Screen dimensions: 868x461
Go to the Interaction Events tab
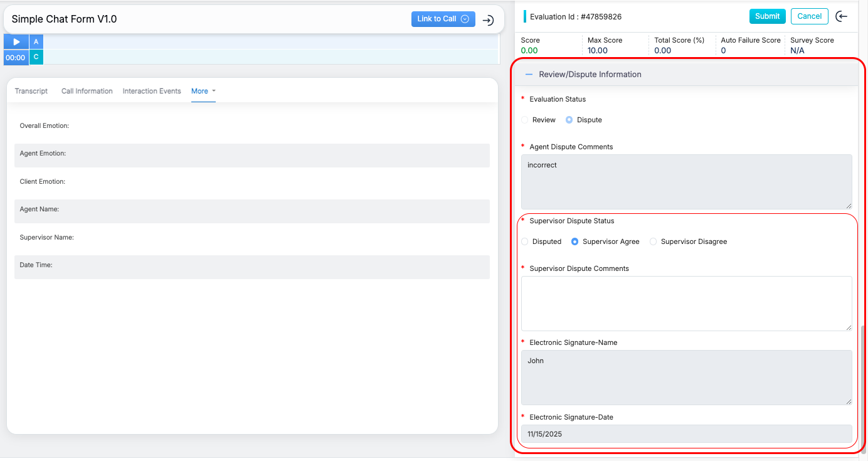[152, 91]
